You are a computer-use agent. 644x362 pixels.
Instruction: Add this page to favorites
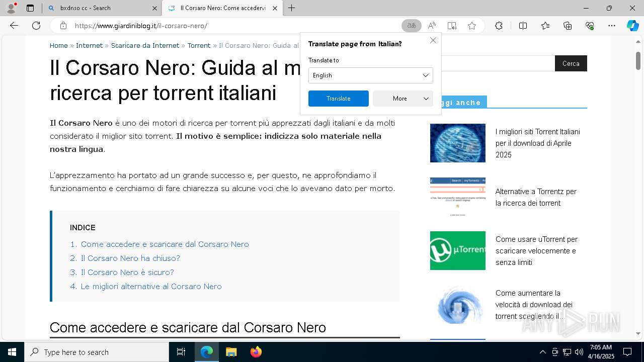tap(472, 26)
